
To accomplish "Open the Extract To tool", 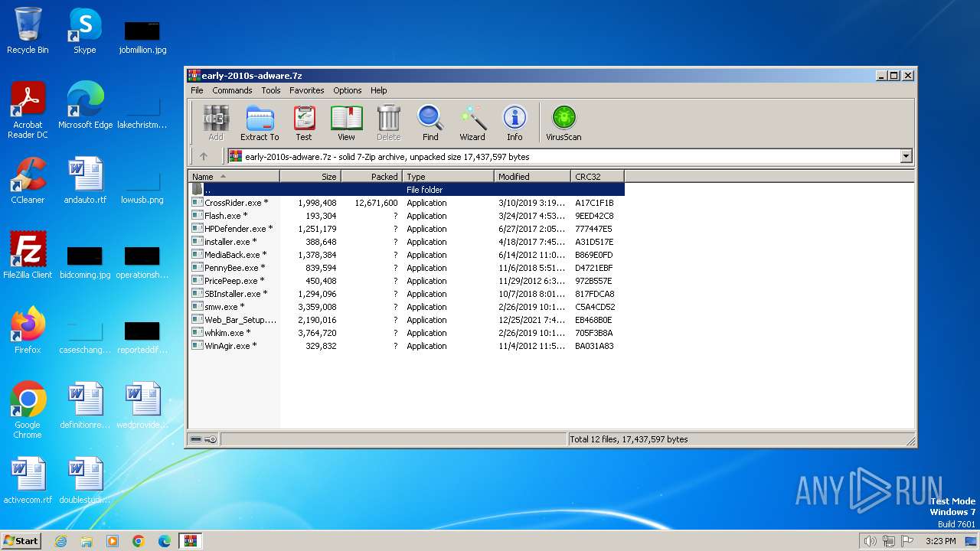I will pyautogui.click(x=260, y=123).
